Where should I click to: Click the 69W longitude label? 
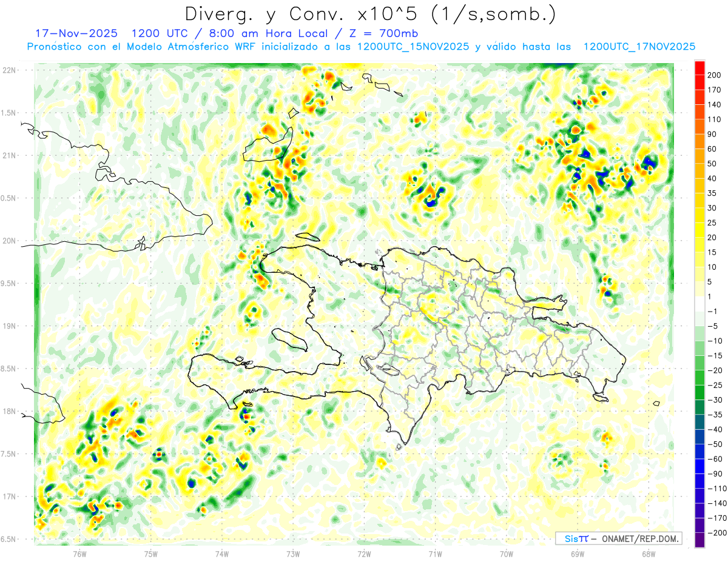577,554
